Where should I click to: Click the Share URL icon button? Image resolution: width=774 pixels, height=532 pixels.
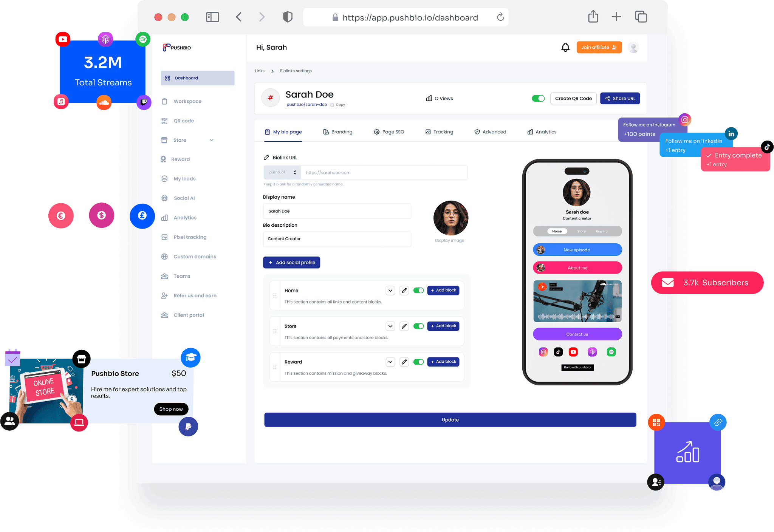pyautogui.click(x=620, y=98)
